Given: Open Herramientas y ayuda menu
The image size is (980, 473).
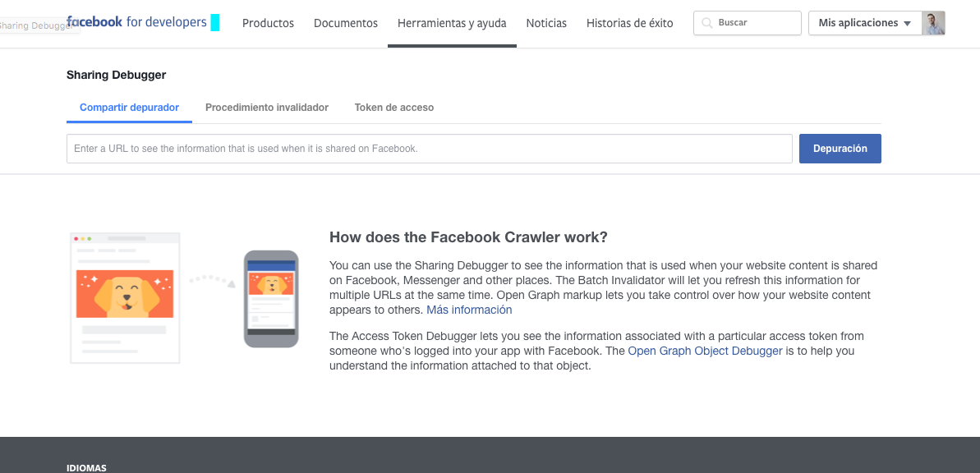Looking at the screenshot, I should [452, 23].
